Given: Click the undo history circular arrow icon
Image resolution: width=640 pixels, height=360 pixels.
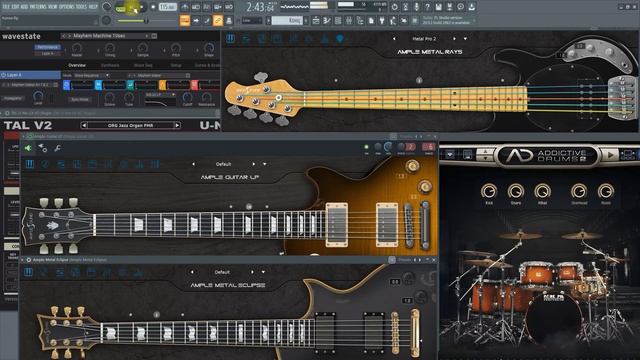Looking at the screenshot, I should (394, 7).
